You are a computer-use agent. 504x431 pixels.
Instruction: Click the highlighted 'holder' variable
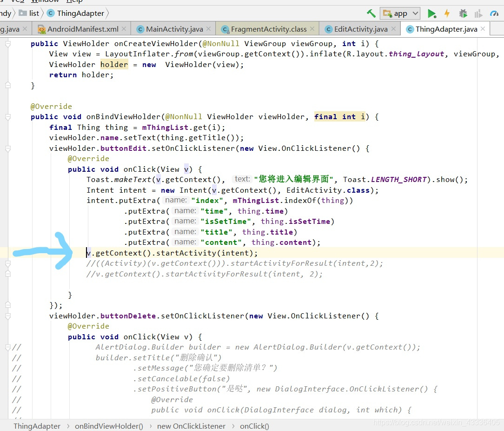click(x=114, y=65)
